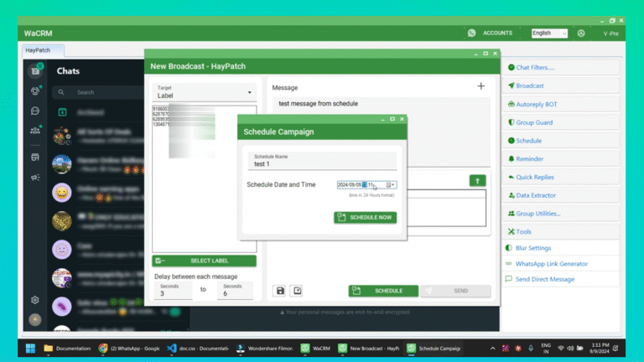Switch to the HayPatch tab

(x=38, y=51)
